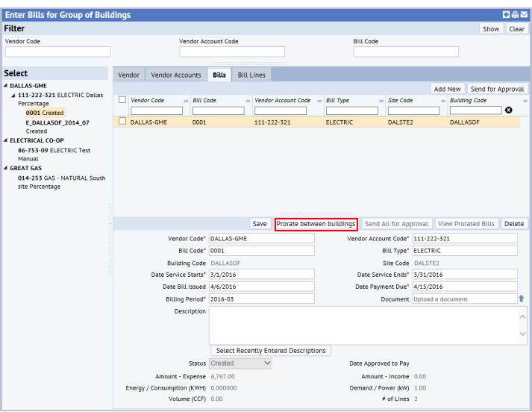
Task: Click the Description box scrollbar down arrow
Action: pyautogui.click(x=522, y=334)
